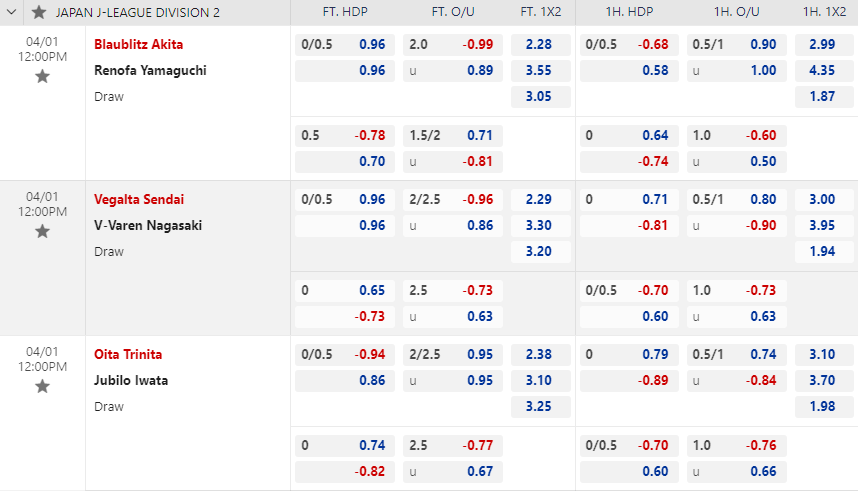The height and width of the screenshot is (491, 858).
Task: Pick Sendai FT under 2.5 odds 0.63
Action: click(x=453, y=316)
